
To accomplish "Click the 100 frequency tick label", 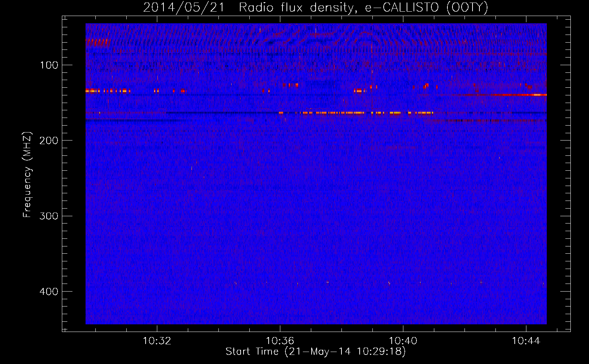I will click(49, 65).
